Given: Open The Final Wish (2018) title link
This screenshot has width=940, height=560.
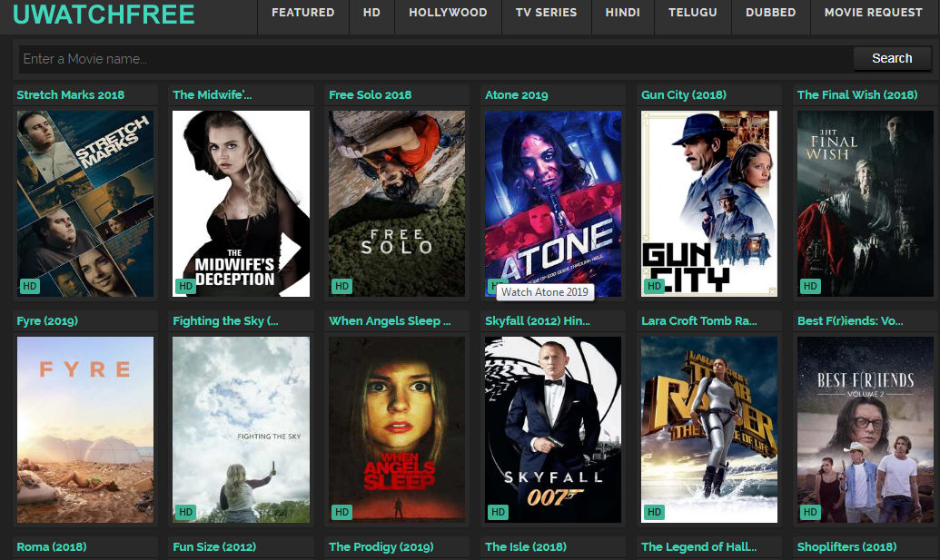Looking at the screenshot, I should point(857,94).
